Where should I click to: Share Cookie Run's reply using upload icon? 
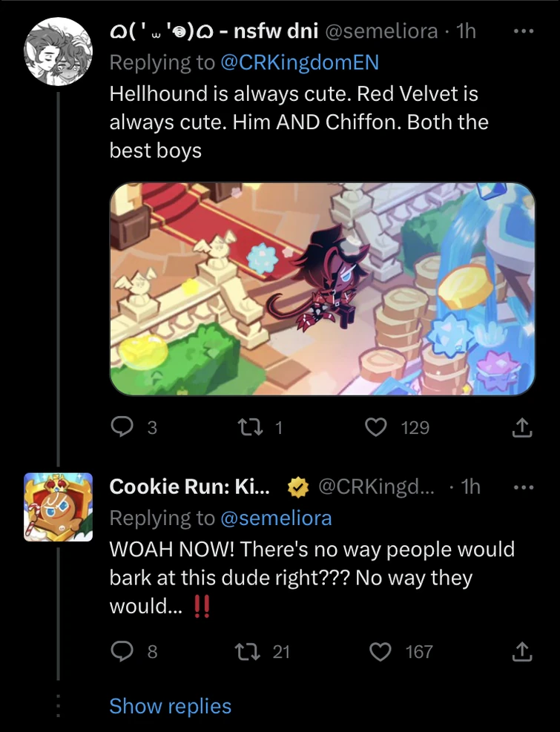click(521, 651)
